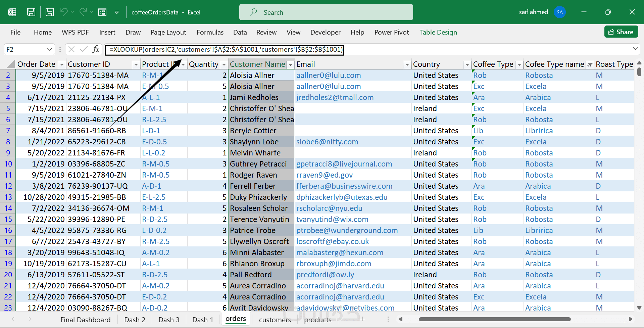Click email link slobe6@nifty.com
The width and height of the screenshot is (644, 328).
click(327, 142)
